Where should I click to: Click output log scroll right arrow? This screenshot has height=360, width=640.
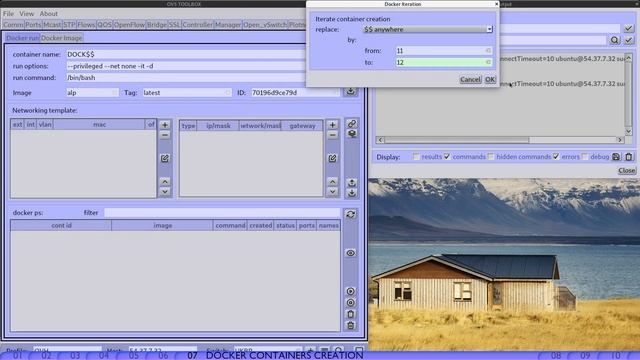(620, 140)
